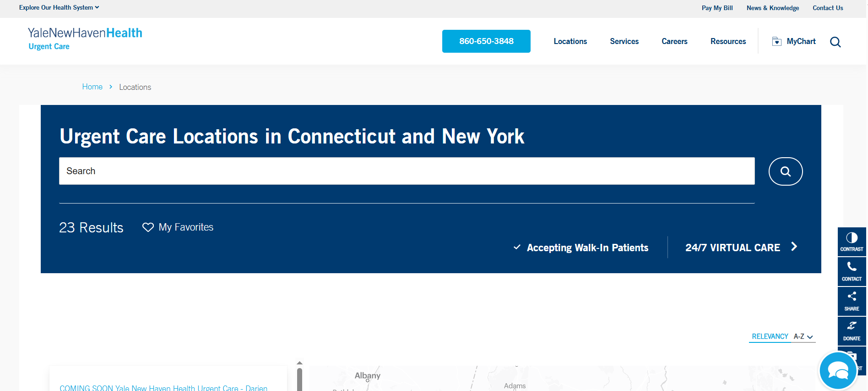The image size is (868, 391).
Task: Open the Services menu item
Action: 624,41
